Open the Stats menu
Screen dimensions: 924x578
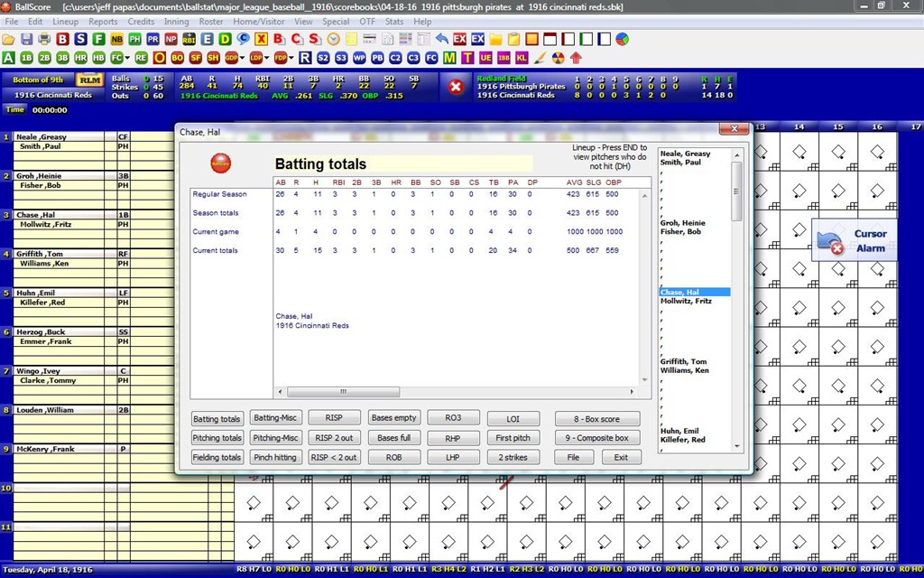(x=394, y=22)
